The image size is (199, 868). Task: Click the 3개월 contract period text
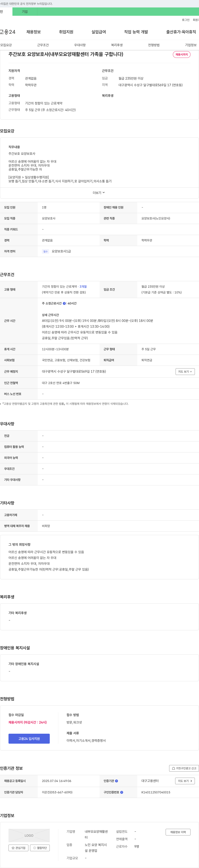coord(83,287)
